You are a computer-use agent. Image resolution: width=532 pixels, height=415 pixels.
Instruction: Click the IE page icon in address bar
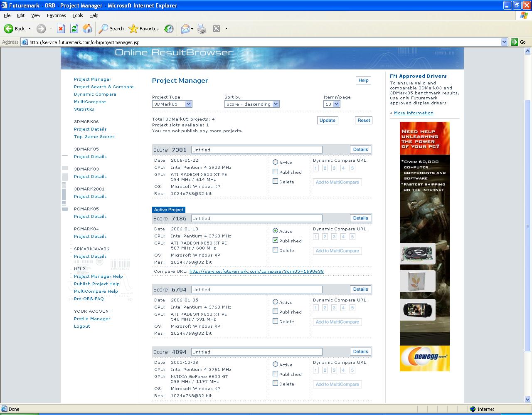click(x=25, y=42)
